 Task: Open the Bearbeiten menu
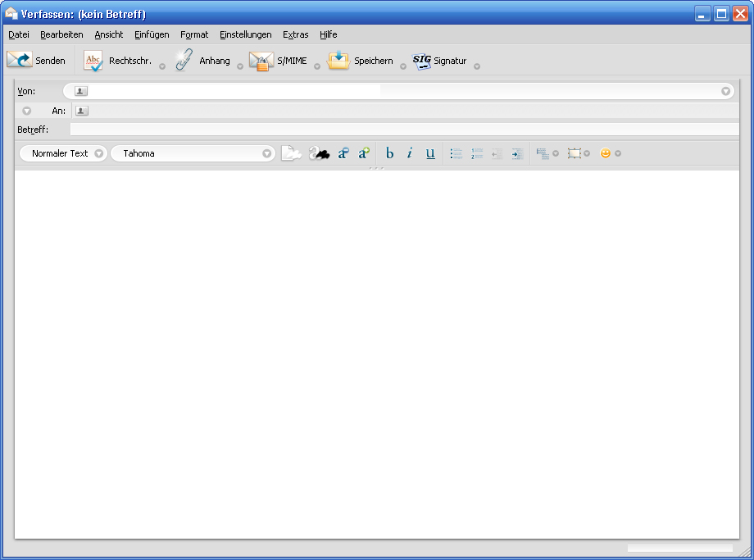click(x=61, y=34)
